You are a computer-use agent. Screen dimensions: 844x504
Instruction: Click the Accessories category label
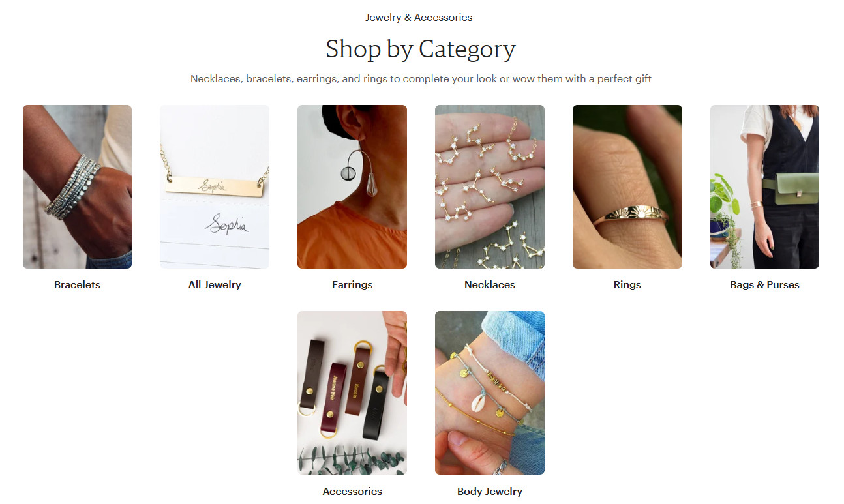pyautogui.click(x=352, y=492)
